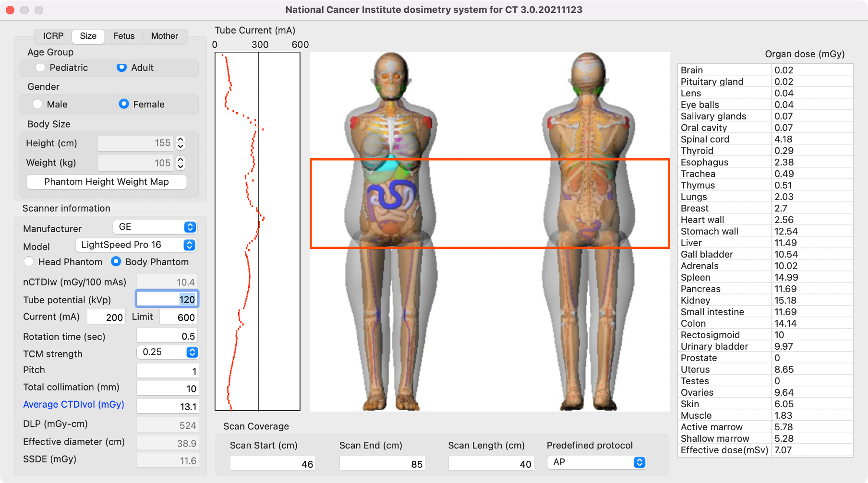Switch to the Fetus tab
Screen dimensions: 868x483
123,36
